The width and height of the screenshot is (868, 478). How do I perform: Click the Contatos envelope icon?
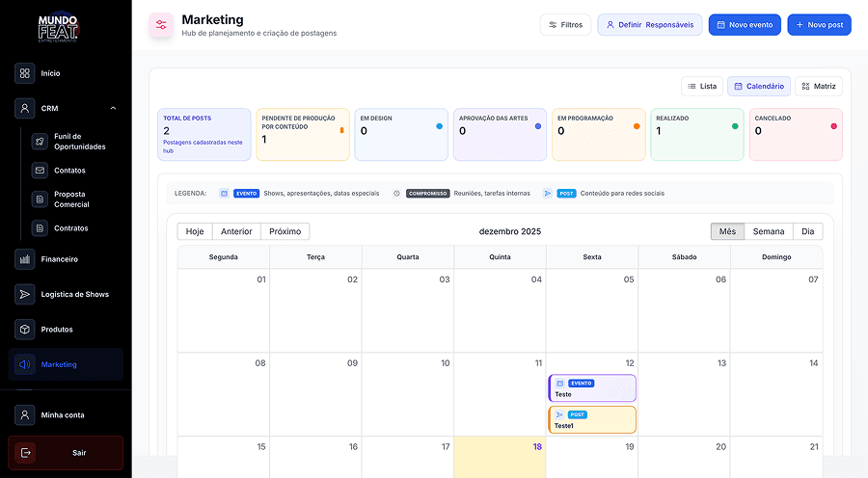[40, 171]
